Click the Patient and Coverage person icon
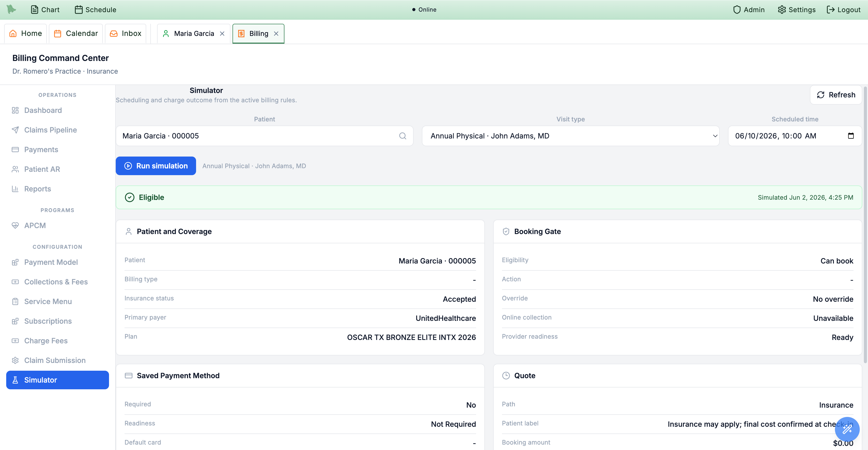 (128, 231)
